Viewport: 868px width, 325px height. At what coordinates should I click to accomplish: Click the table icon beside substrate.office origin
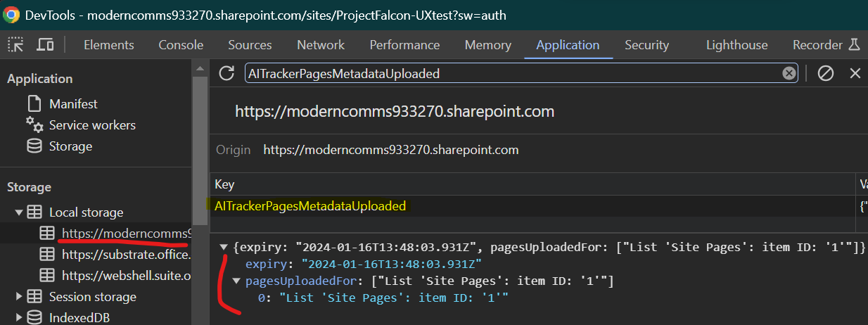tap(46, 254)
